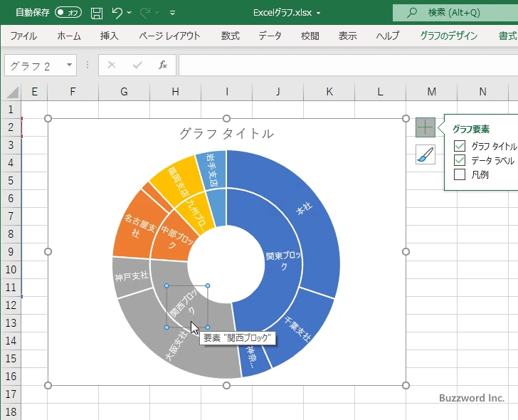Select column header K
The height and width of the screenshot is (420, 518).
click(329, 92)
